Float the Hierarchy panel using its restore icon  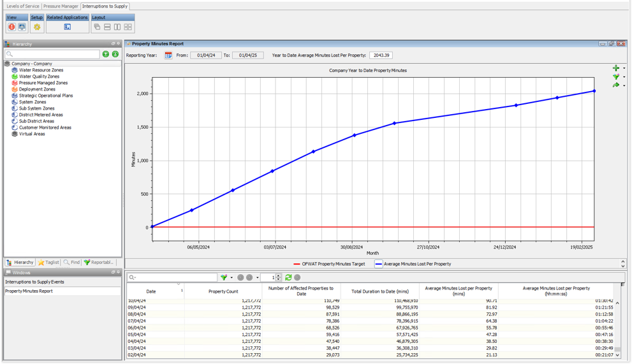pyautogui.click(x=114, y=43)
